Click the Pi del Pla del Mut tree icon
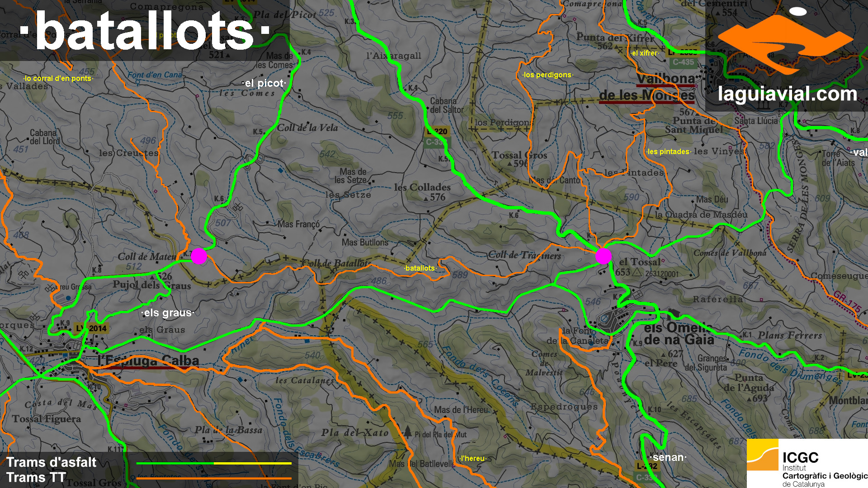 tap(408, 432)
